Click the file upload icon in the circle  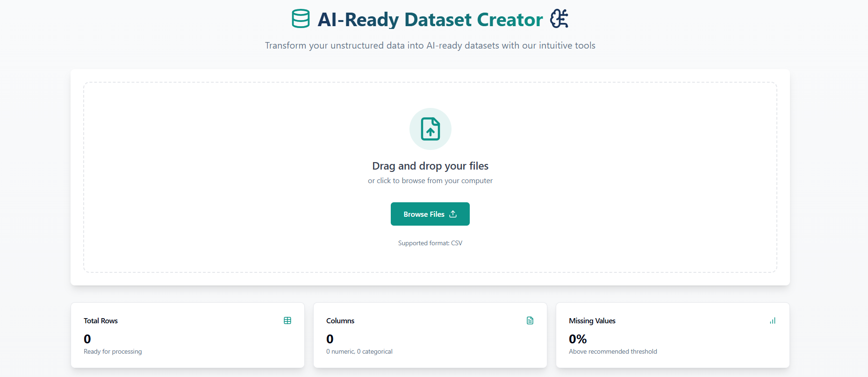coord(430,129)
